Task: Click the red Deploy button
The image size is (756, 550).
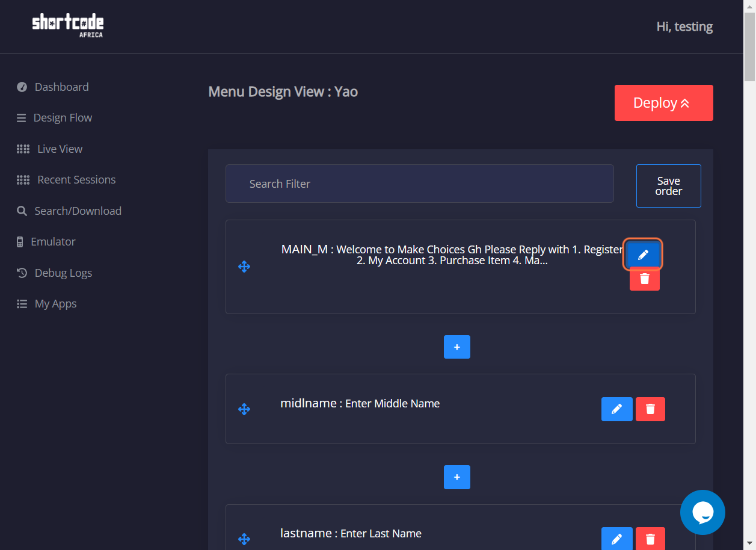Action: 664,103
